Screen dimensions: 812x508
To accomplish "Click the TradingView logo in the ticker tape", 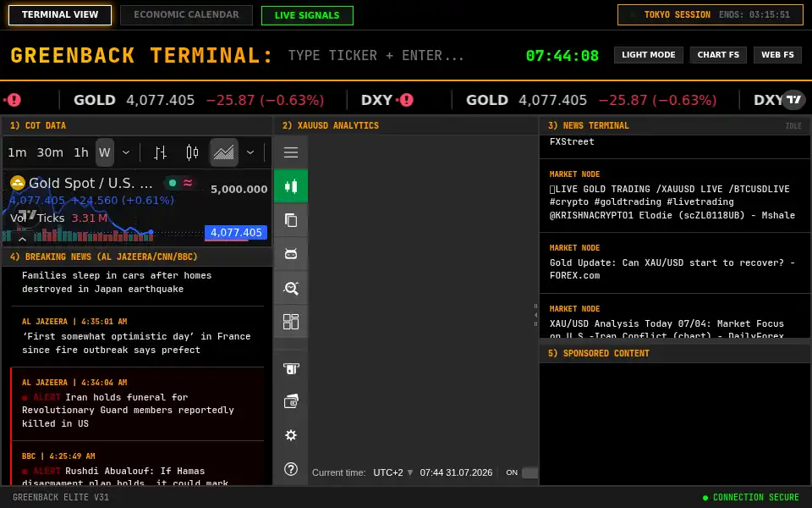I will [x=793, y=100].
